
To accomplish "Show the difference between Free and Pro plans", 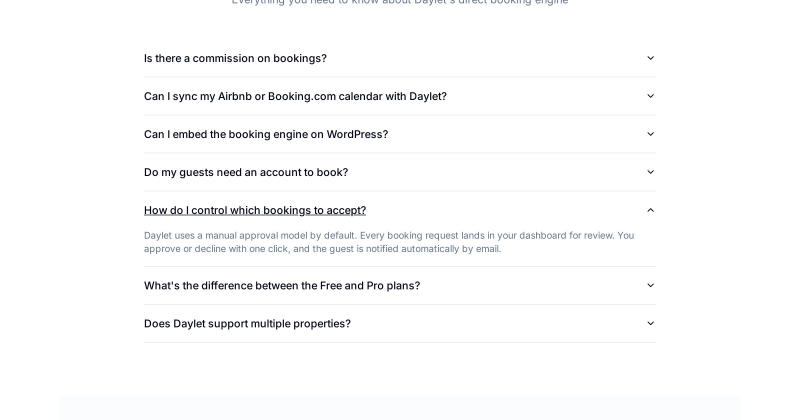I will pos(399,285).
